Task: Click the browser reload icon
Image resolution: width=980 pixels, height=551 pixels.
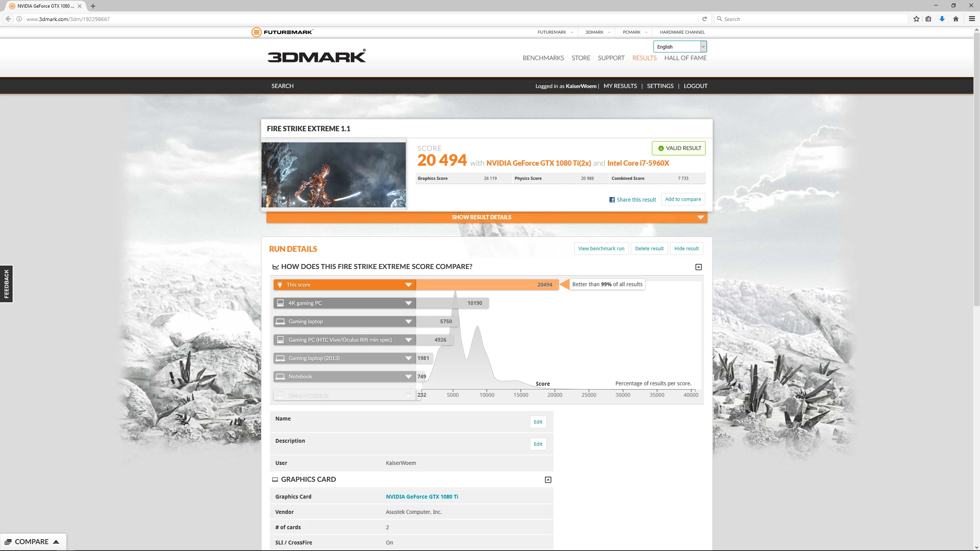Action: (x=704, y=19)
